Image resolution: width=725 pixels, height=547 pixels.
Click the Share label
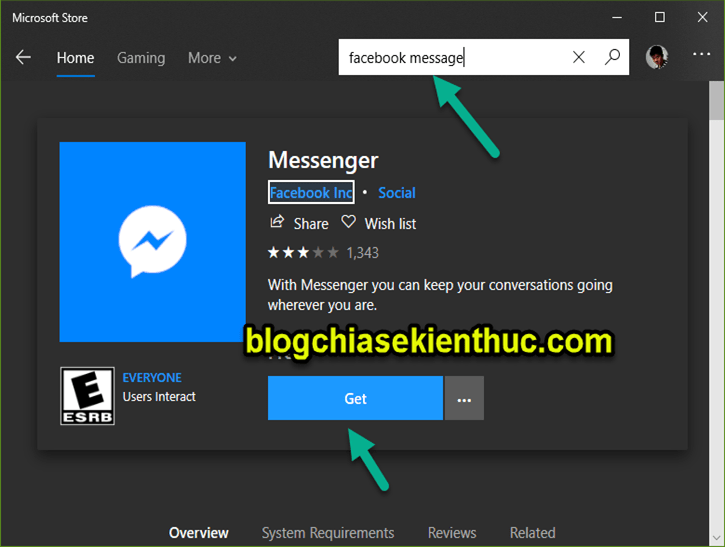click(311, 224)
